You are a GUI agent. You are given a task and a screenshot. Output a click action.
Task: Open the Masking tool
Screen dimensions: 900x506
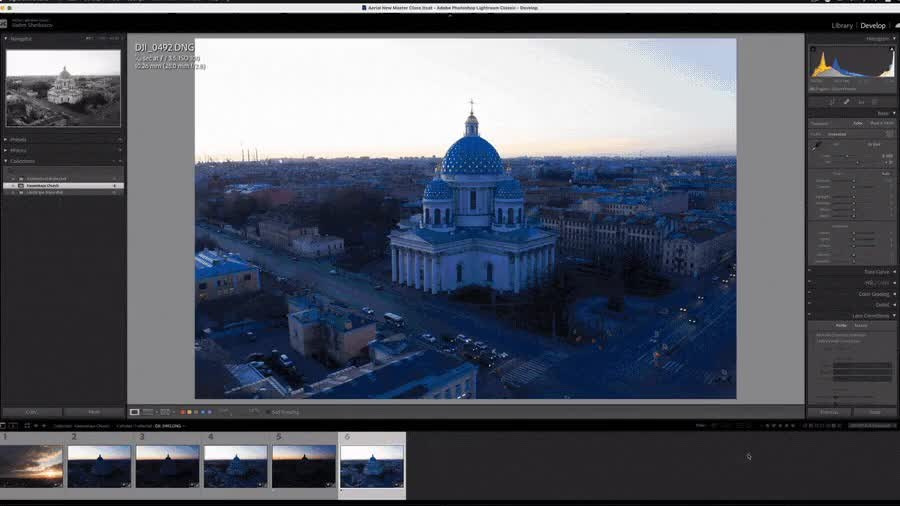pos(875,102)
